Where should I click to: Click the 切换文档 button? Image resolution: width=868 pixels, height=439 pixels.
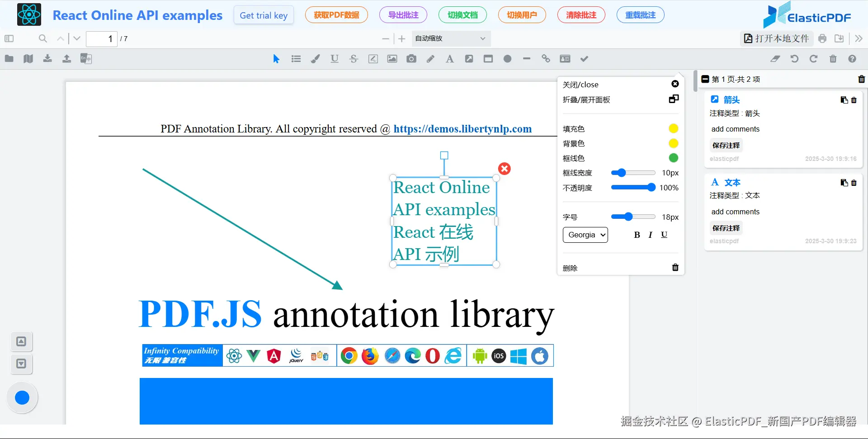point(462,15)
